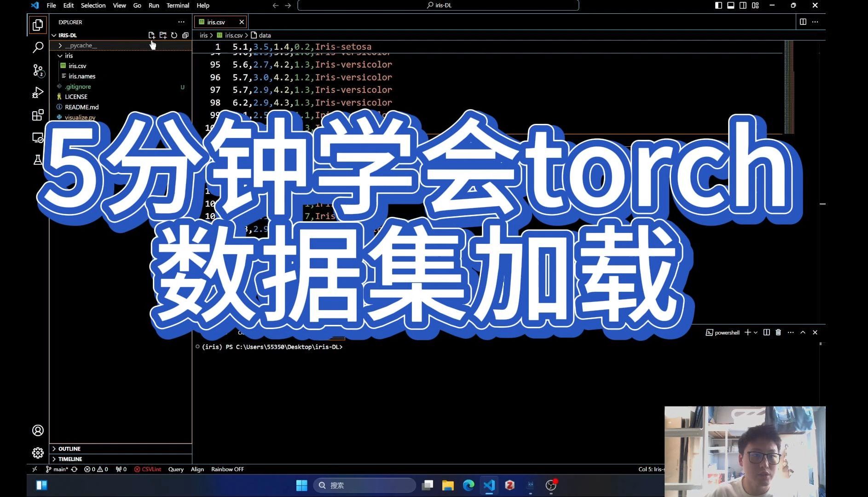The width and height of the screenshot is (868, 497).
Task: Click the CSVLint status bar item
Action: click(148, 469)
